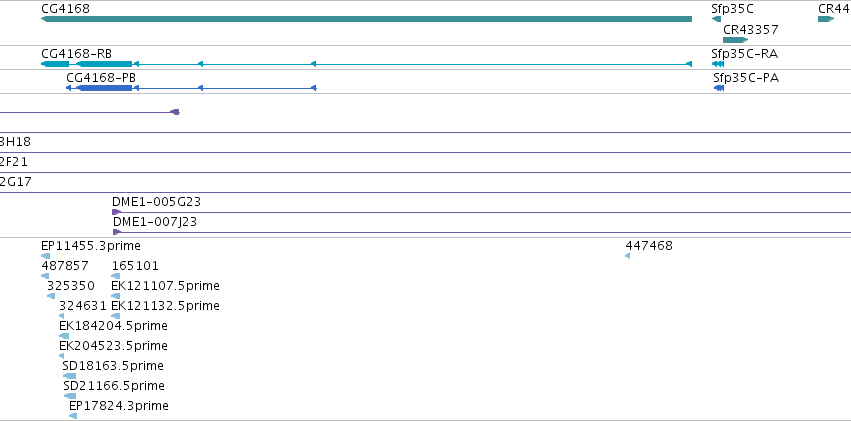Click the Sfp35C gene arrow glyph

[716, 19]
